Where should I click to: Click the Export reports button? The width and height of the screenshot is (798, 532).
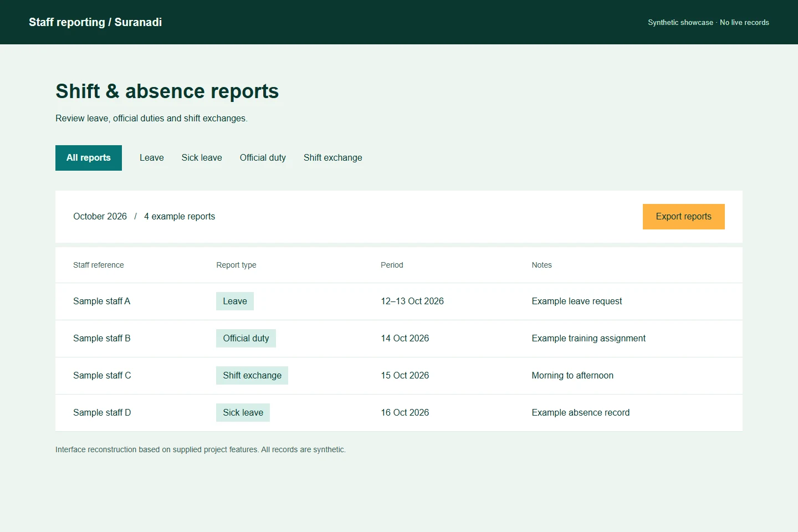(684, 217)
